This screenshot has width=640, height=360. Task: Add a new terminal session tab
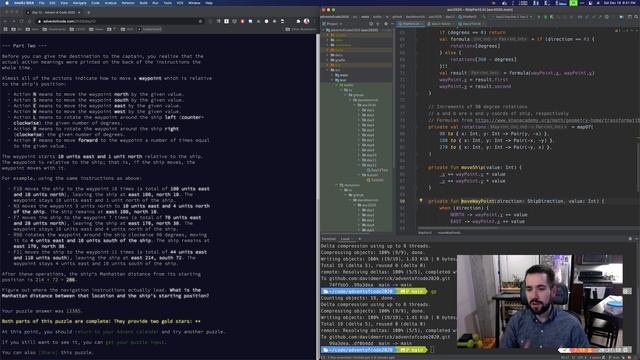tap(360, 239)
